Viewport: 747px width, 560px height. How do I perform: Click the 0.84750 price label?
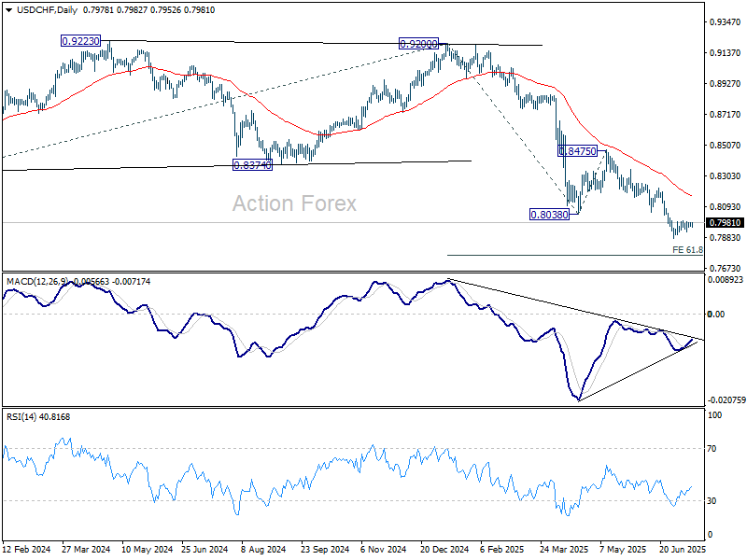coord(577,150)
